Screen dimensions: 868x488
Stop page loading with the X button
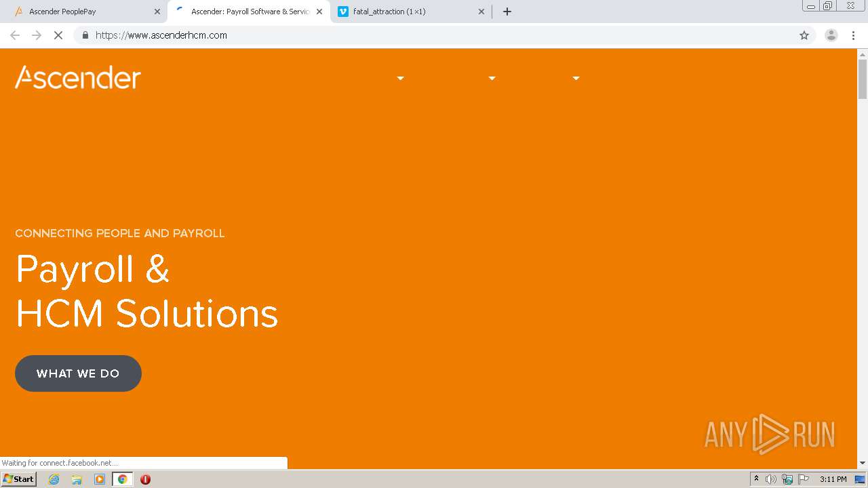(58, 35)
